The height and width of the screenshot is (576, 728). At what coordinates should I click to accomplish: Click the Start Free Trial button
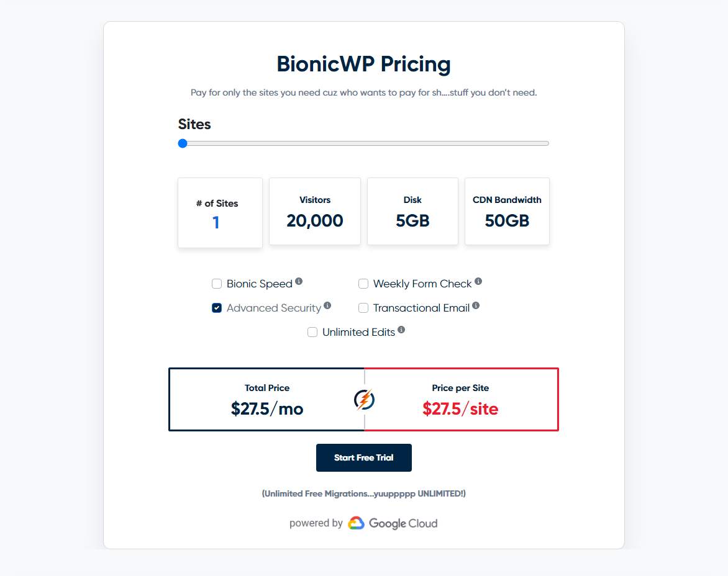(364, 457)
